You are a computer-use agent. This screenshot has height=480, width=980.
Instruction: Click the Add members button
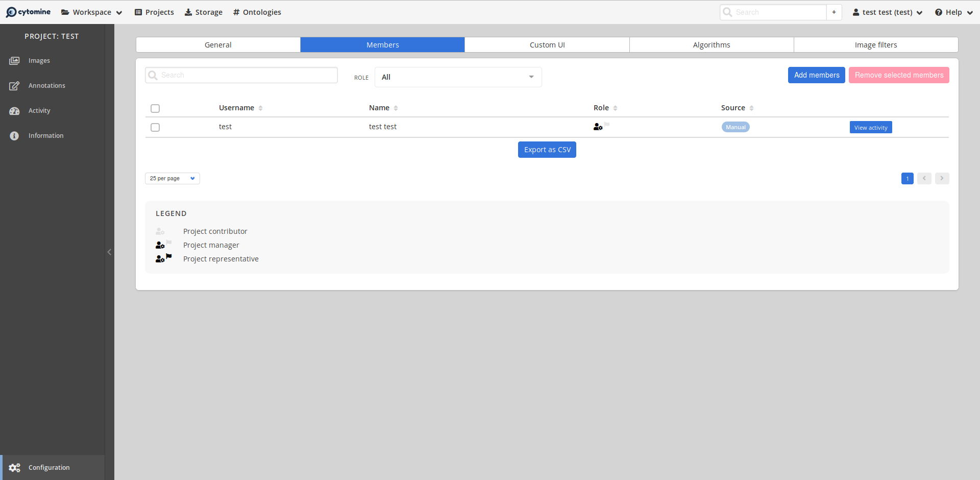[x=816, y=75]
